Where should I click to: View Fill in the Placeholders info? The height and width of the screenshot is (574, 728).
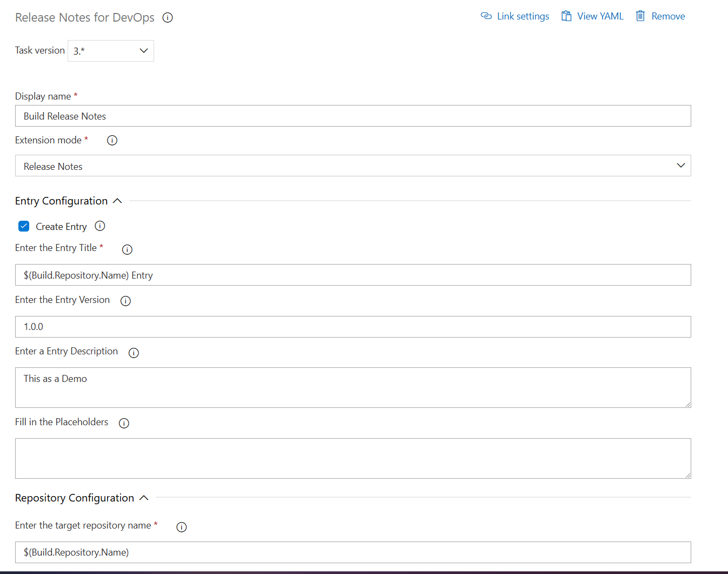124,423
